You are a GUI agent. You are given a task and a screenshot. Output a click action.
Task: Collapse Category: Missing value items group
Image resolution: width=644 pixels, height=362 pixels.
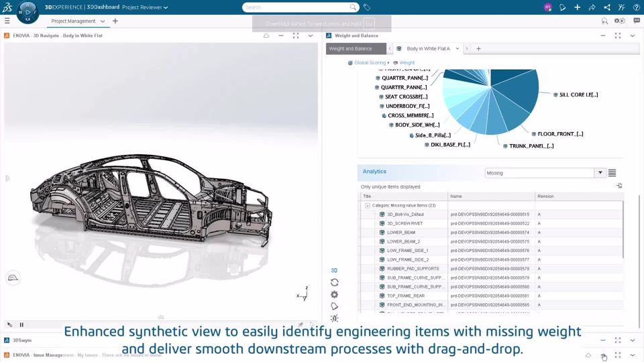367,206
